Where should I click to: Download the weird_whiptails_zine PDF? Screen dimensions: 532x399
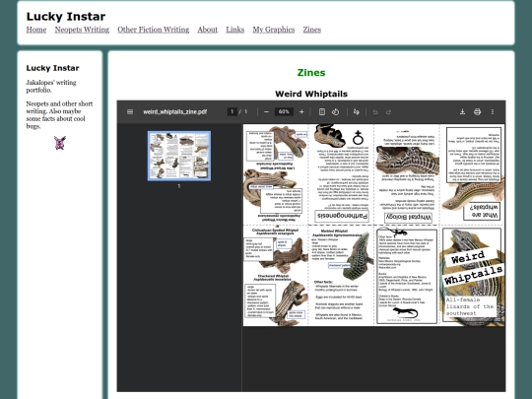click(462, 112)
